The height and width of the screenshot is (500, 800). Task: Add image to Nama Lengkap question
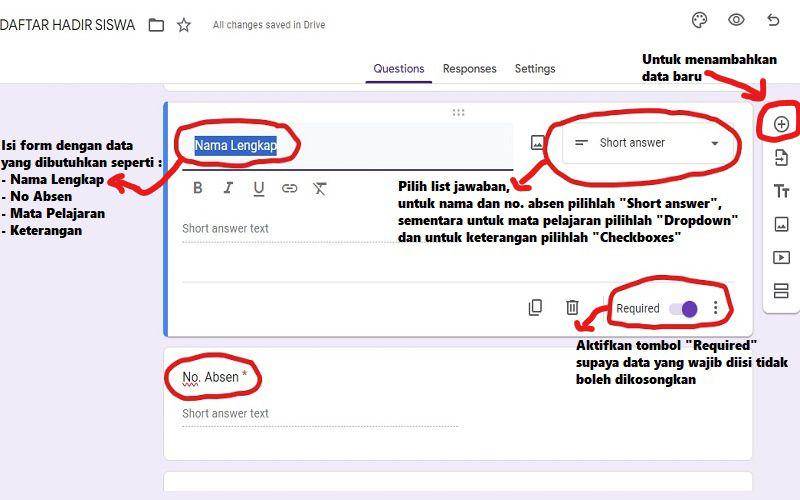coord(537,143)
